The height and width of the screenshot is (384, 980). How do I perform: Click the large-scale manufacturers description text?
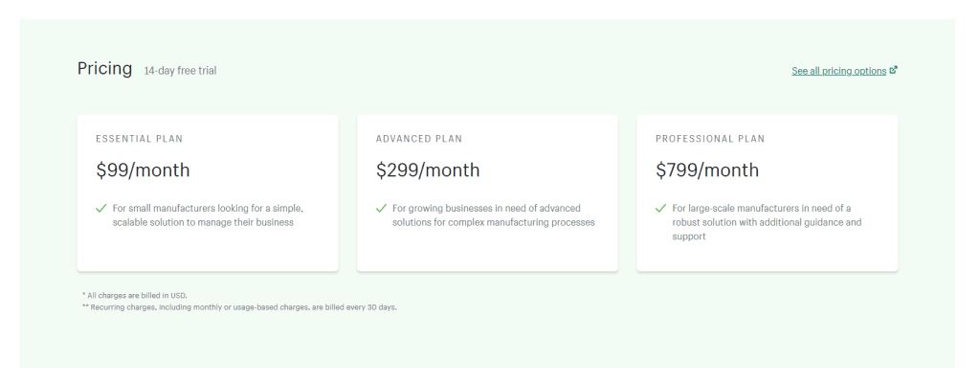pyautogui.click(x=767, y=222)
